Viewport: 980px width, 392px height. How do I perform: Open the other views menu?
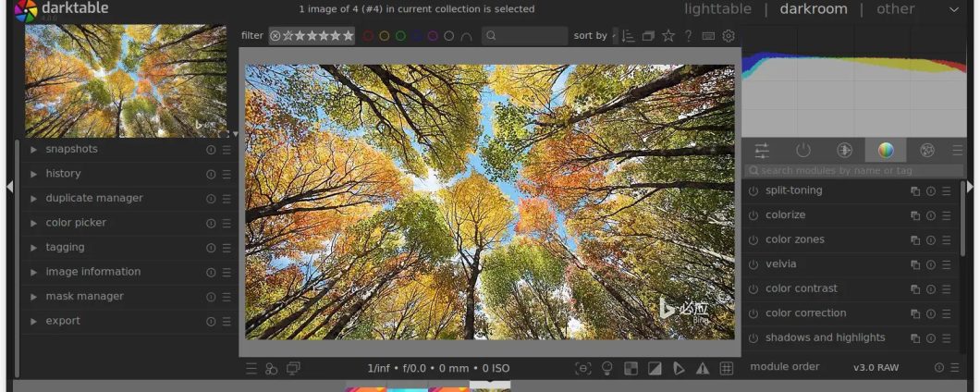(895, 9)
